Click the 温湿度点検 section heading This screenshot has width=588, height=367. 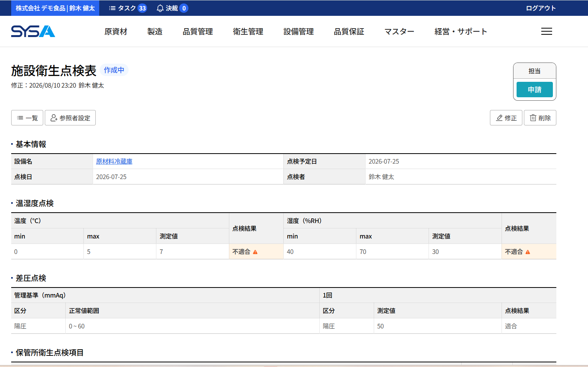(x=35, y=203)
